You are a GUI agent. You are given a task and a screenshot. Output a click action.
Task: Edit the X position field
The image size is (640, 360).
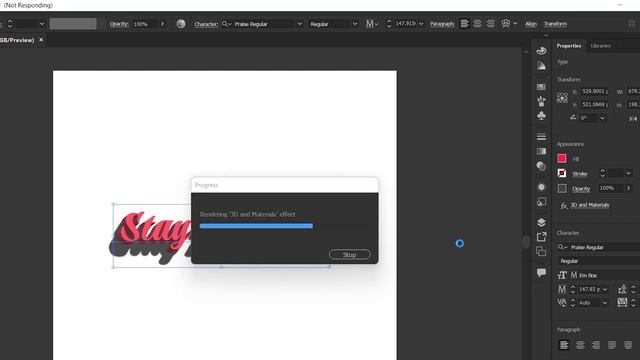[595, 91]
